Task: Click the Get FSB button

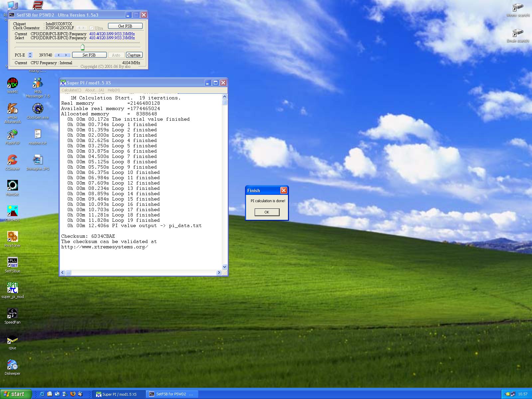Action: pyautogui.click(x=125, y=26)
